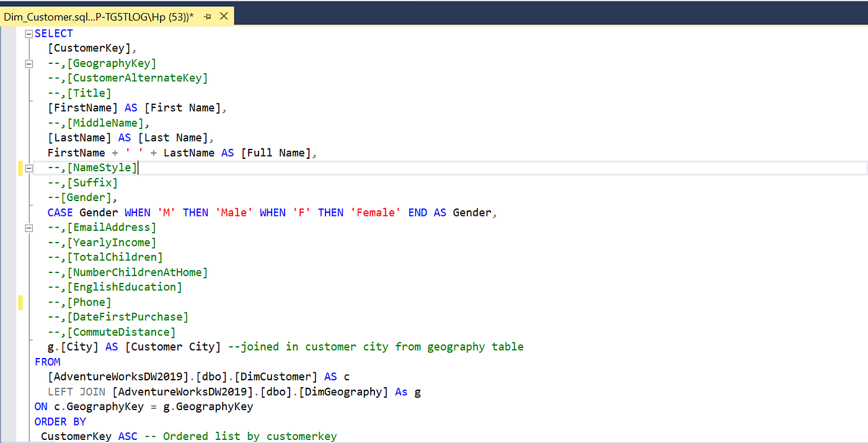Viewport: 868px width, 443px height.
Task: Collapse the NameStyle comment region
Action: [x=29, y=168]
